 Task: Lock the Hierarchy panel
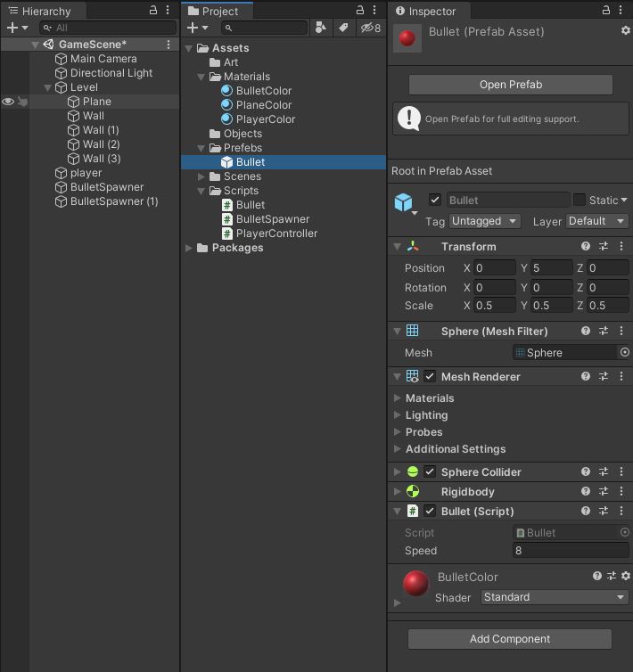(x=153, y=11)
